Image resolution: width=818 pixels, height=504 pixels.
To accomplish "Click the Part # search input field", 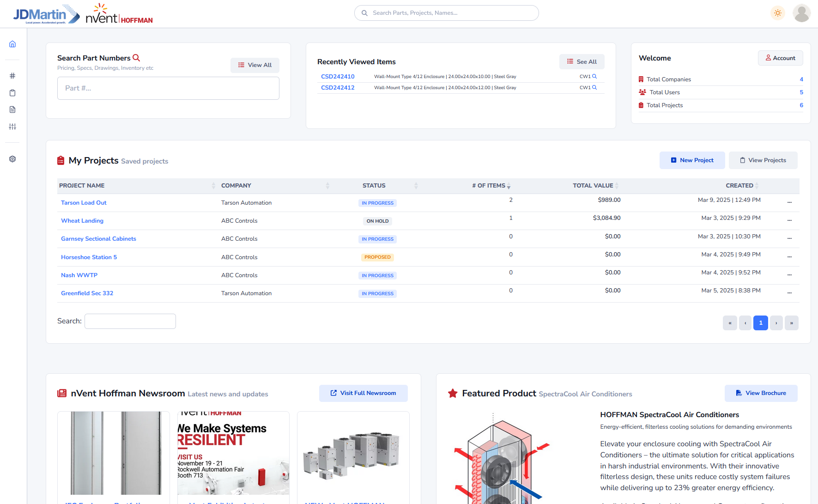I will click(168, 88).
